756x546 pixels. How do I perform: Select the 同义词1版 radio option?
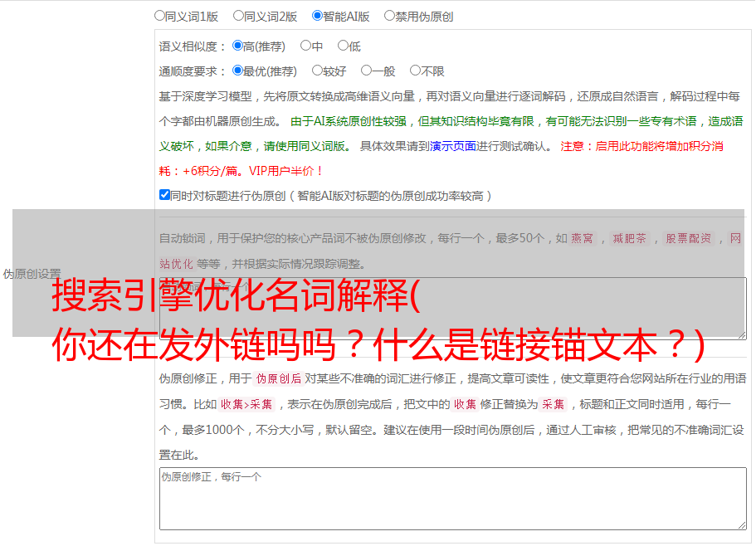point(159,16)
